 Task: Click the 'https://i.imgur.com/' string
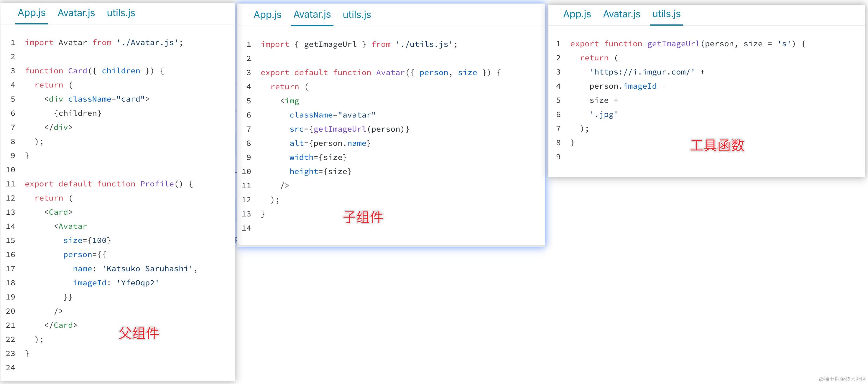point(642,72)
